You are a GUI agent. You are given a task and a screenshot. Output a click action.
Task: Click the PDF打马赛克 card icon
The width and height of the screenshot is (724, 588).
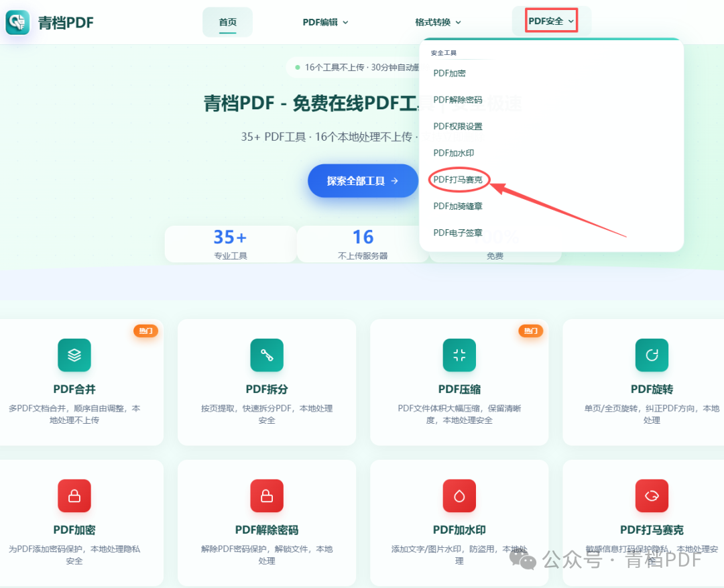(x=652, y=495)
